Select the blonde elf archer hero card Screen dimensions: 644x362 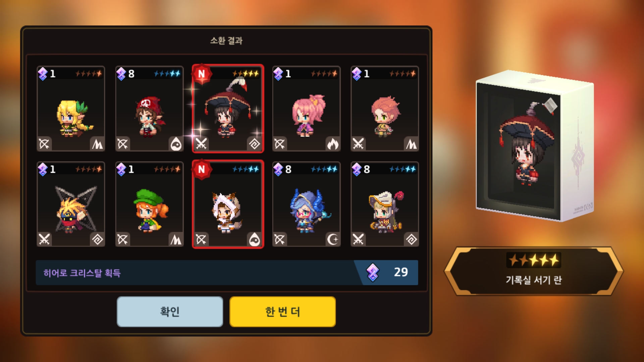(x=71, y=109)
